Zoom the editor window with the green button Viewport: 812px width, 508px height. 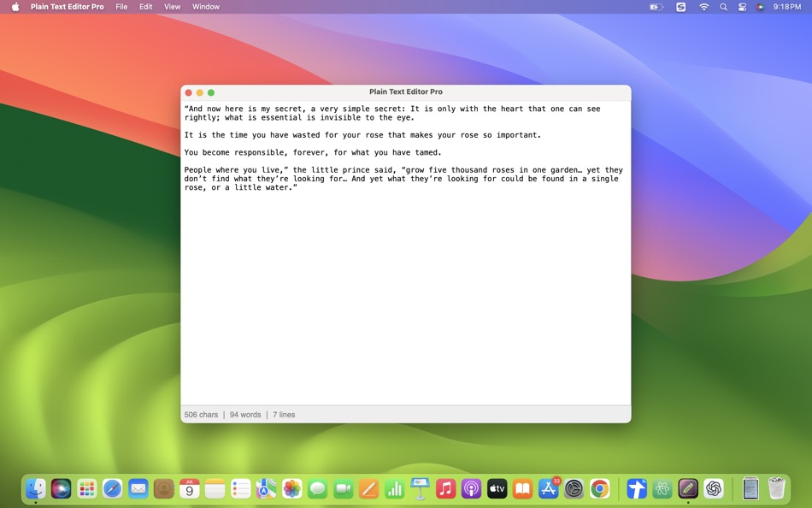tap(211, 92)
